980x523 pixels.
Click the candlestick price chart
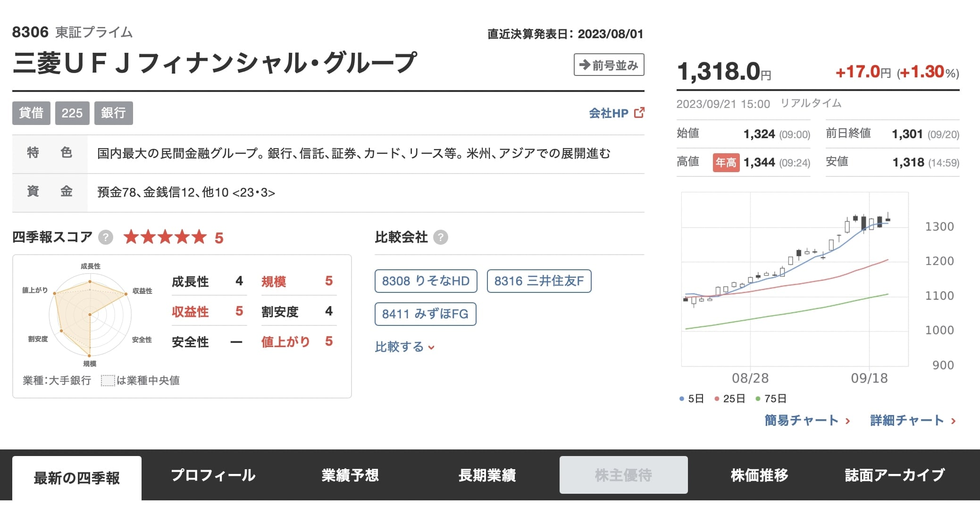click(x=795, y=279)
